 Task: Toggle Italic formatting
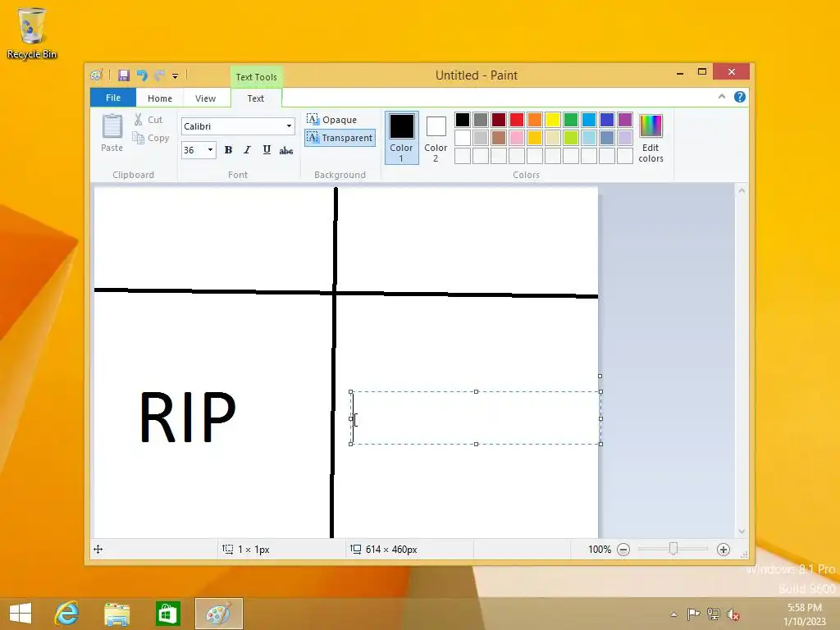coord(247,150)
